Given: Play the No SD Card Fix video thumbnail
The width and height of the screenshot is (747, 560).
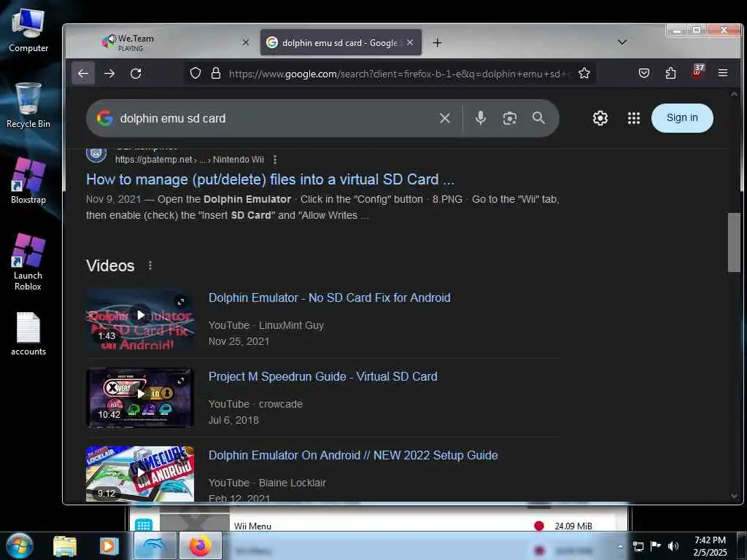Looking at the screenshot, I should pyautogui.click(x=140, y=320).
